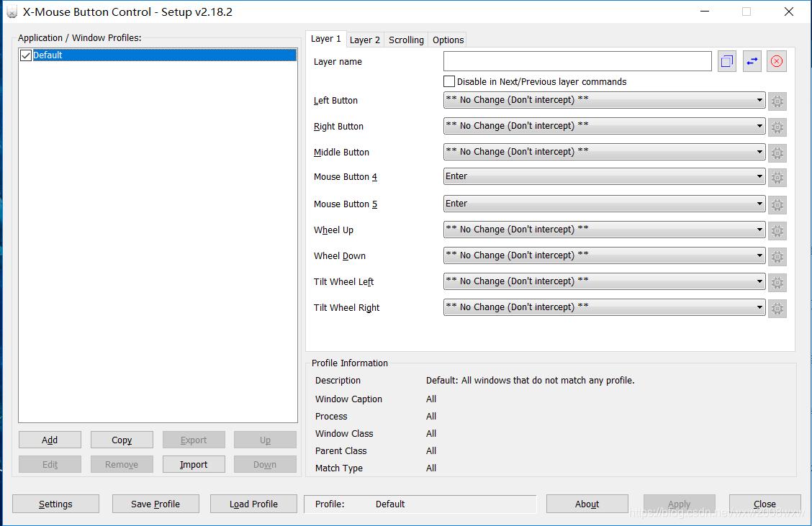Open the gear settings for Mouse Button 5

tap(777, 204)
